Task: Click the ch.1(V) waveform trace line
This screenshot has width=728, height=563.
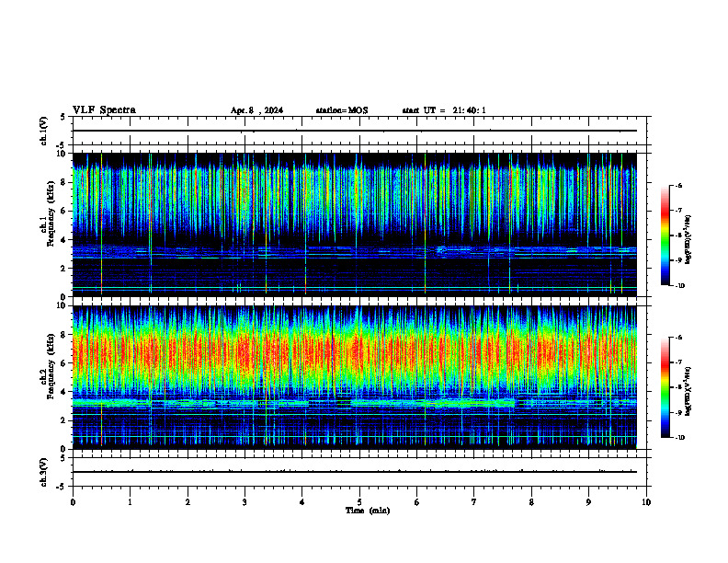Action: (x=355, y=131)
